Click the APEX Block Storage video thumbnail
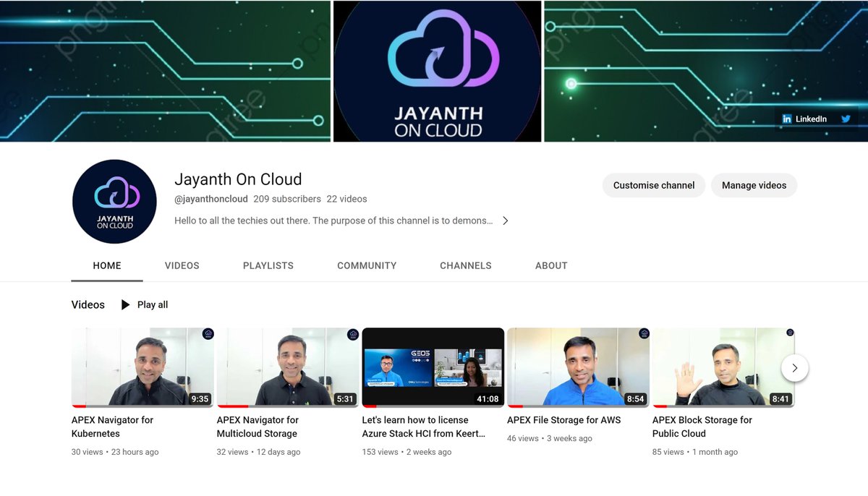Image resolution: width=868 pixels, height=496 pixels. tap(723, 367)
